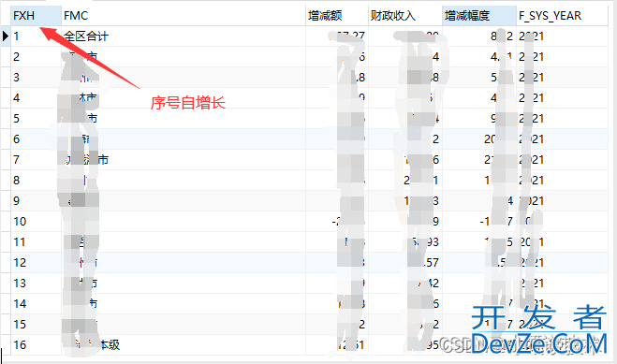Select the F_SYS_YEAR cell in row 1
This screenshot has width=617, height=364.
562,36
